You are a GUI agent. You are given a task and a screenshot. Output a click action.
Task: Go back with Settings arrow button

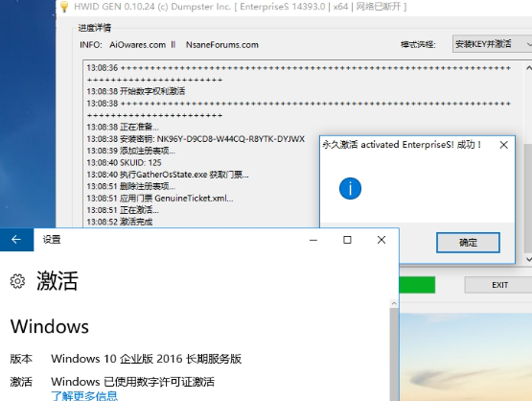point(16,240)
